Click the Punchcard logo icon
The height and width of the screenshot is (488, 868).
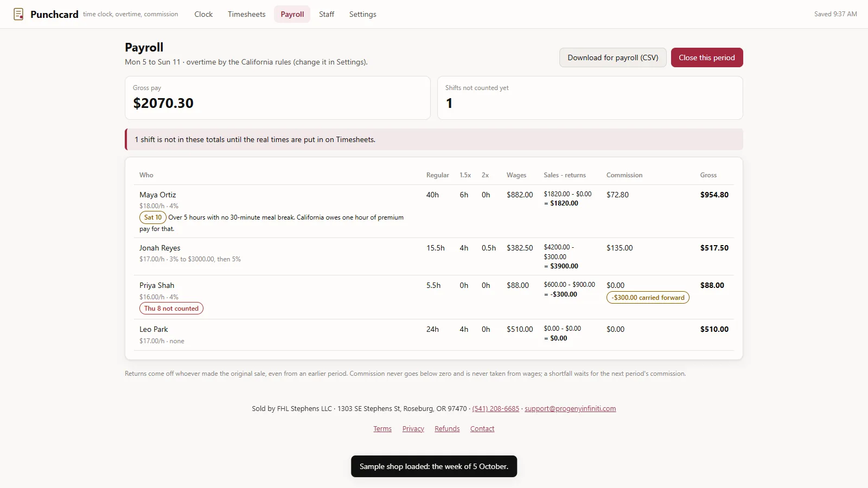(18, 14)
